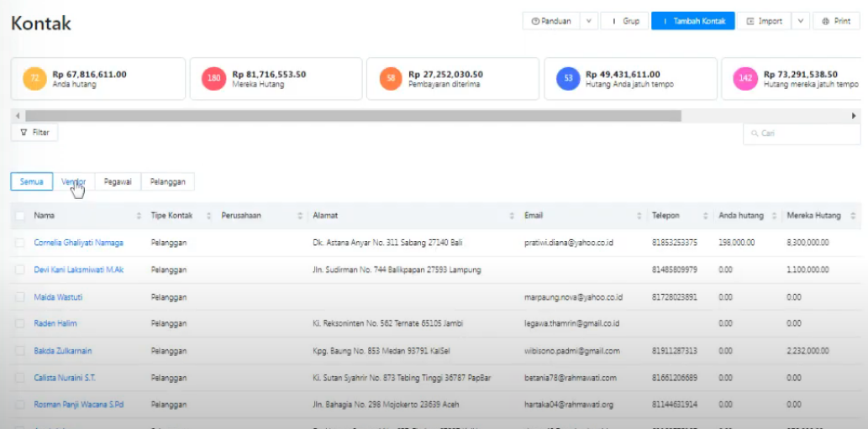Open contact Rosman Panji Wacana S.Pd
Screen dimensions: 868x429
pyautogui.click(x=79, y=405)
